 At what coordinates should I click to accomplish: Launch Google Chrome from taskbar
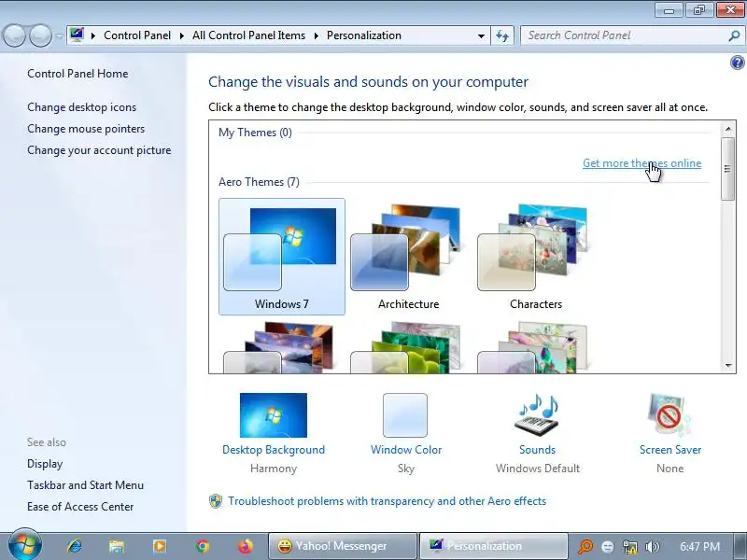203,546
